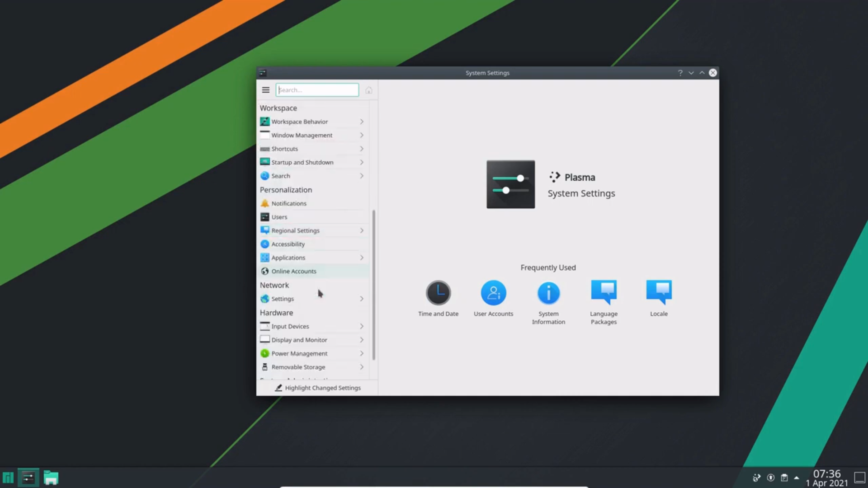Open Users settings entry

(x=279, y=217)
